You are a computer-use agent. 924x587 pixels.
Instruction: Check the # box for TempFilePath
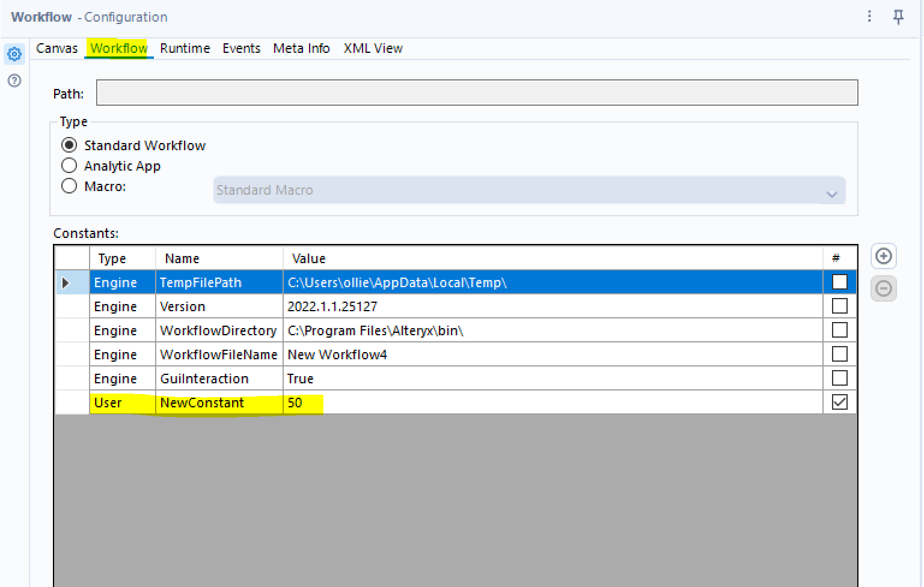pyautogui.click(x=839, y=282)
